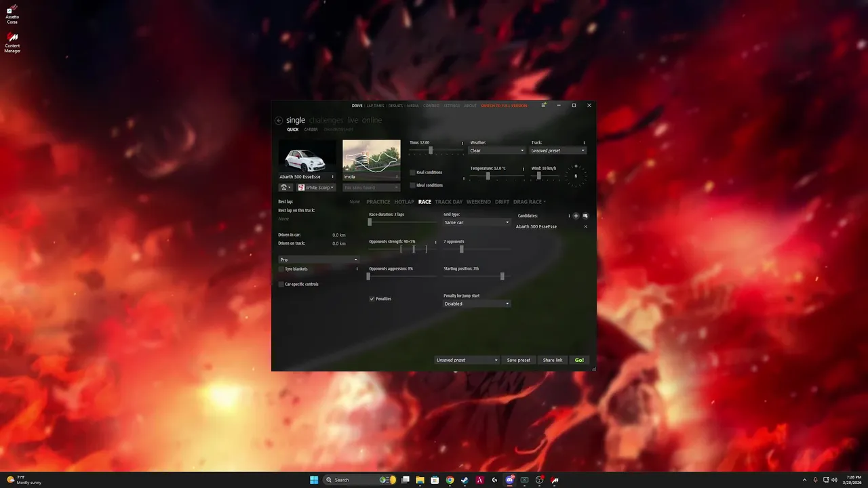Open bottom Unsaved preset dropdown
The image size is (868, 488).
click(467, 360)
